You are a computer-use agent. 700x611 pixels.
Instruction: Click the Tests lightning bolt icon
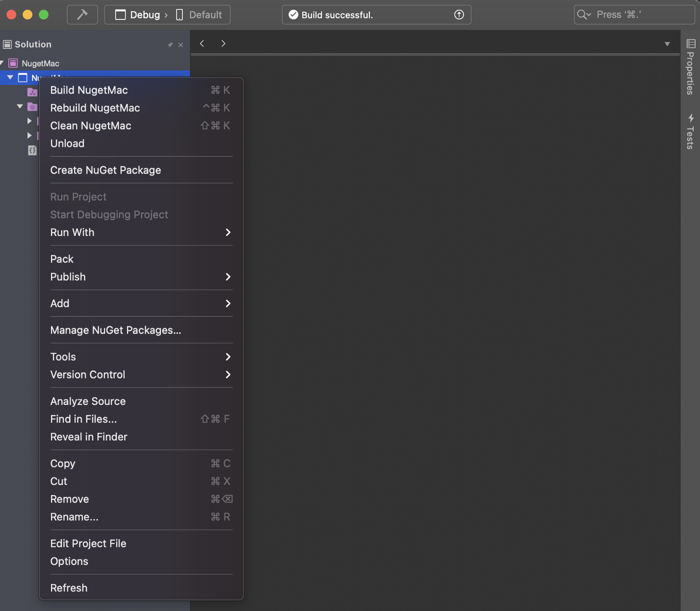click(691, 118)
